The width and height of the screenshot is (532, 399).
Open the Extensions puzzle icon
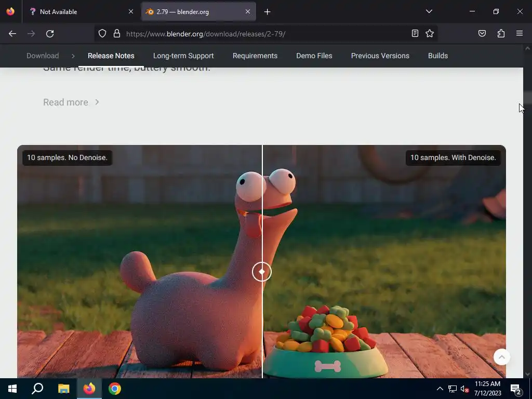click(x=501, y=33)
